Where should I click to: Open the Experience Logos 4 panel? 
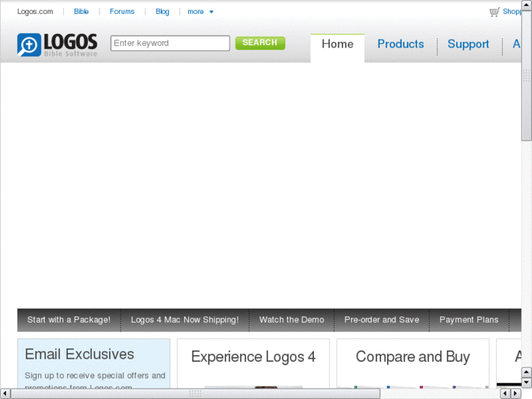[253, 363]
